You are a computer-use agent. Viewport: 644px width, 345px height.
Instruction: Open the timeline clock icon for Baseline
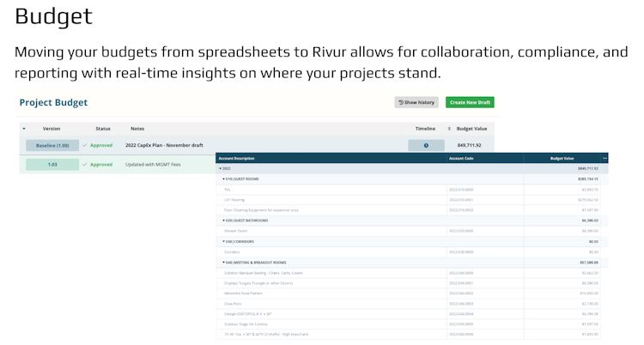tap(426, 145)
